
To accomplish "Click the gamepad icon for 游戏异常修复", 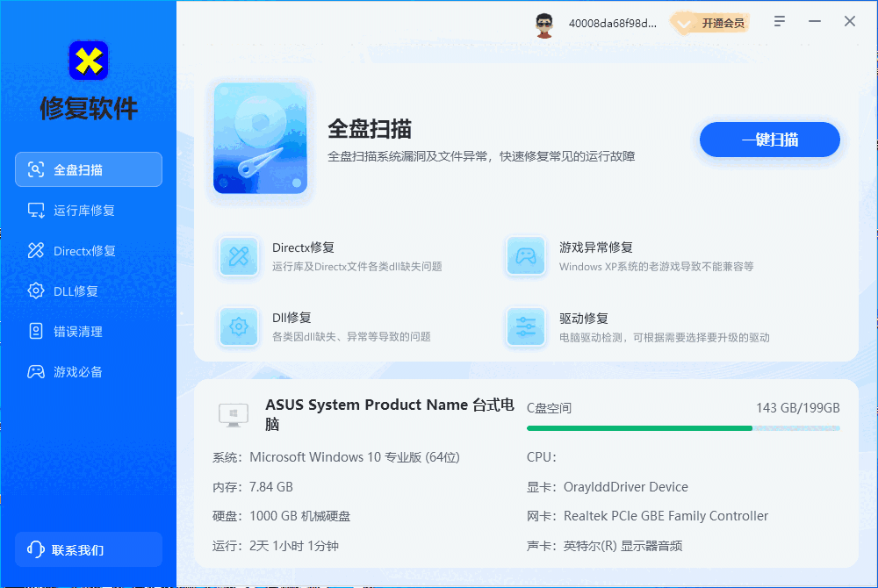I will [525, 255].
